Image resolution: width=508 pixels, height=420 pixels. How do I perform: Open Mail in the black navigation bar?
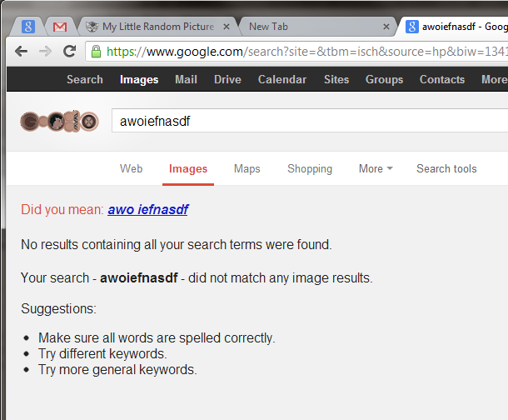186,79
